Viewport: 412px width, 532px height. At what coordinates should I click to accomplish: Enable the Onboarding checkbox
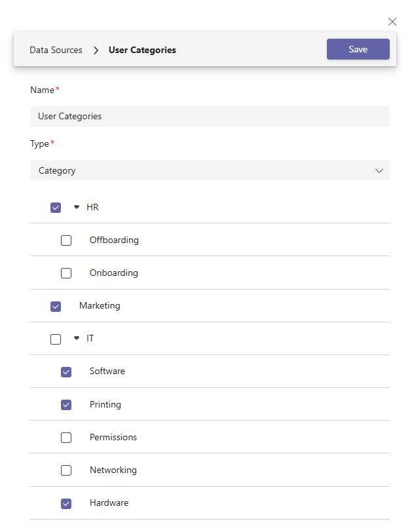(x=66, y=273)
